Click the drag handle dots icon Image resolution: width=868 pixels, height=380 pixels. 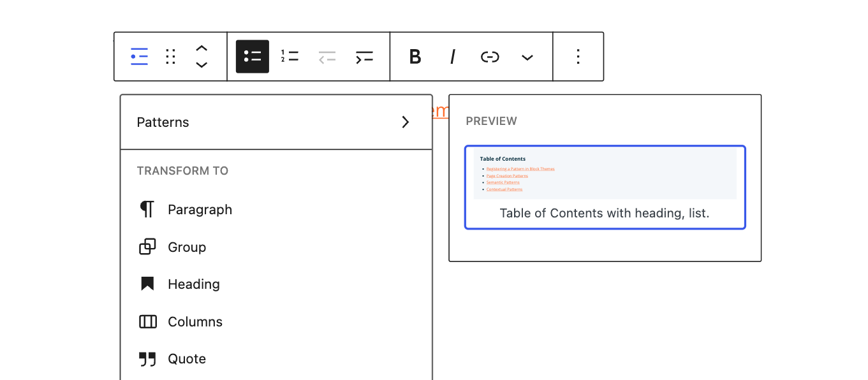pos(170,57)
